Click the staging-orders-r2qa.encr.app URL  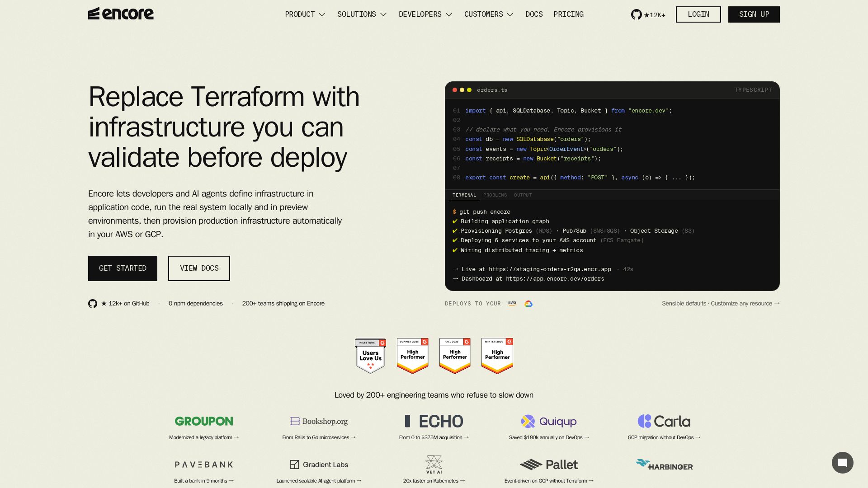click(x=550, y=269)
